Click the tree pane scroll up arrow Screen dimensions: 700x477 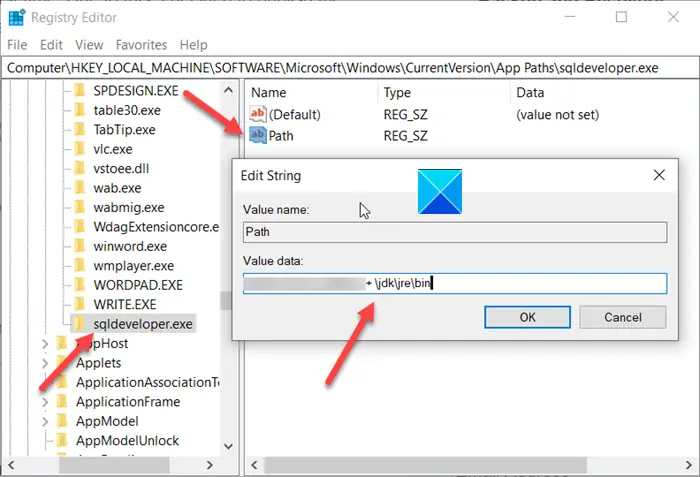click(x=228, y=90)
